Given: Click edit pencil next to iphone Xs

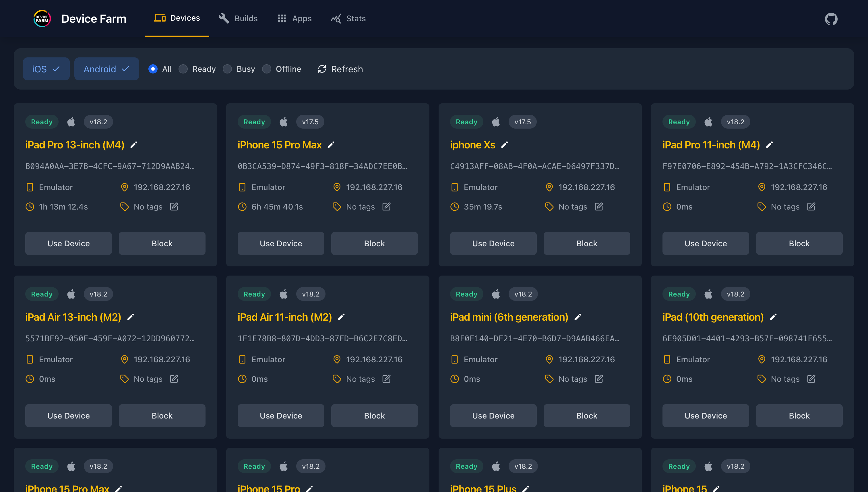Looking at the screenshot, I should [504, 145].
